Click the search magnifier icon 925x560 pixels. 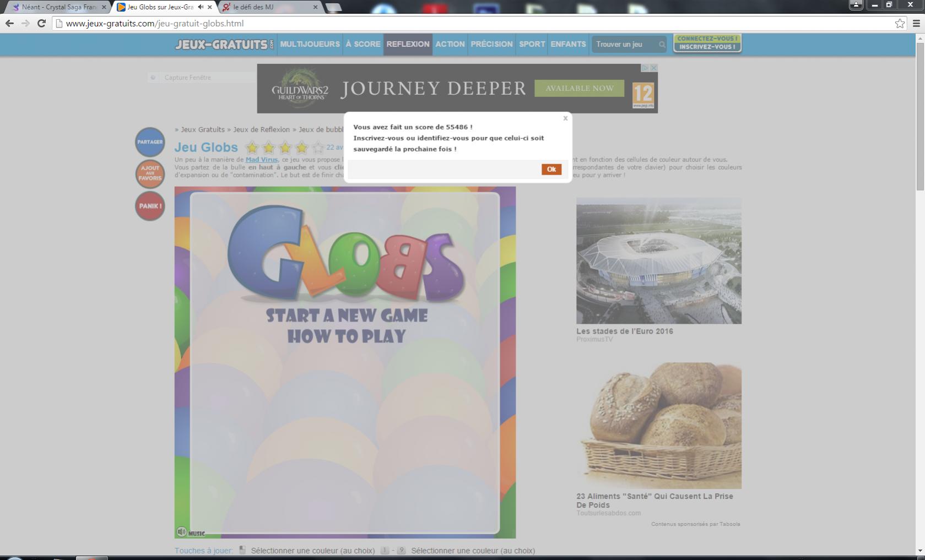tap(662, 45)
